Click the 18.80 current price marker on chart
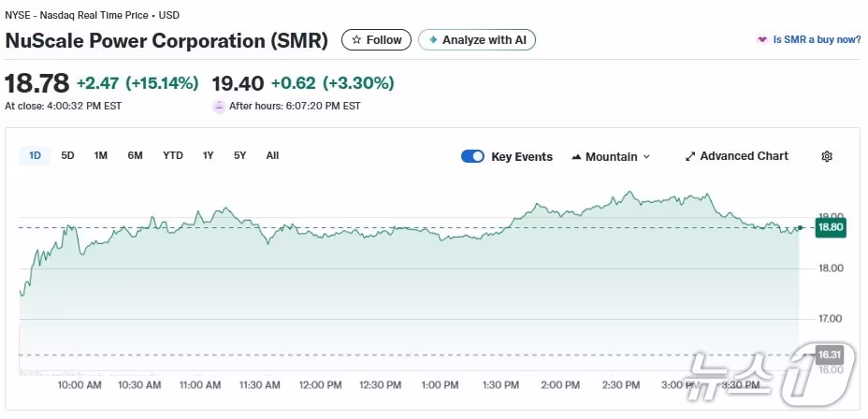 click(x=830, y=226)
